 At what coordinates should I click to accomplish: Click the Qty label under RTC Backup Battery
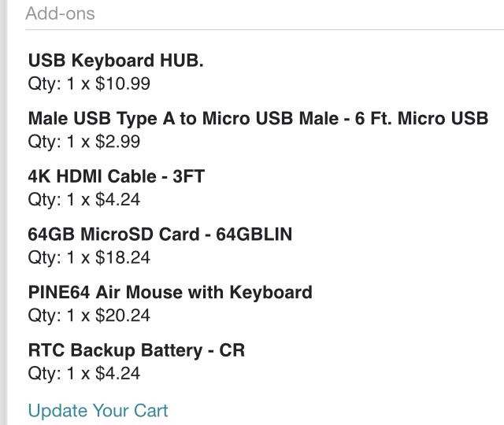click(x=44, y=373)
